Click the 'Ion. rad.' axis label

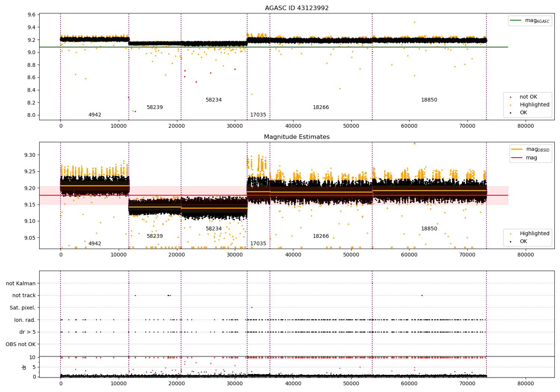(25, 320)
